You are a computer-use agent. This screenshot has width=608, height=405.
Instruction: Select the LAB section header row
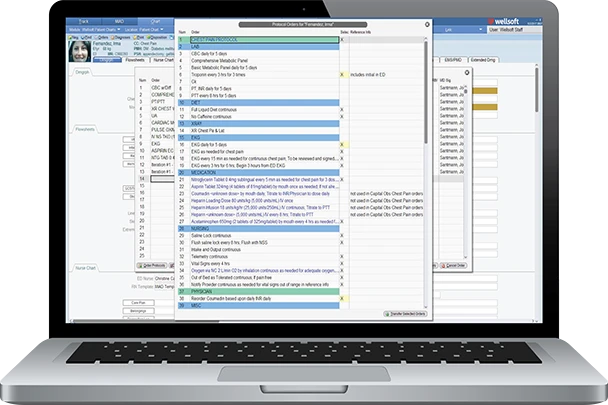[x=259, y=47]
